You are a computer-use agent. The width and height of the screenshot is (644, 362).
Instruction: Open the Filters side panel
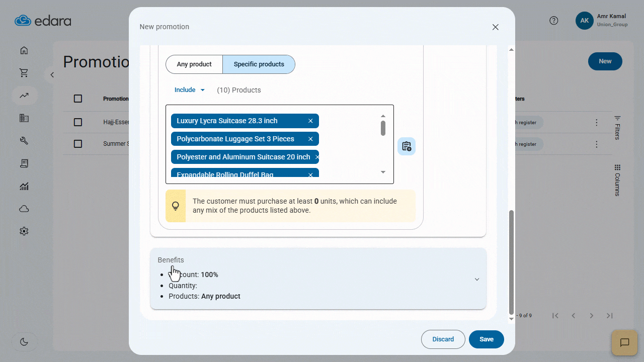click(617, 127)
